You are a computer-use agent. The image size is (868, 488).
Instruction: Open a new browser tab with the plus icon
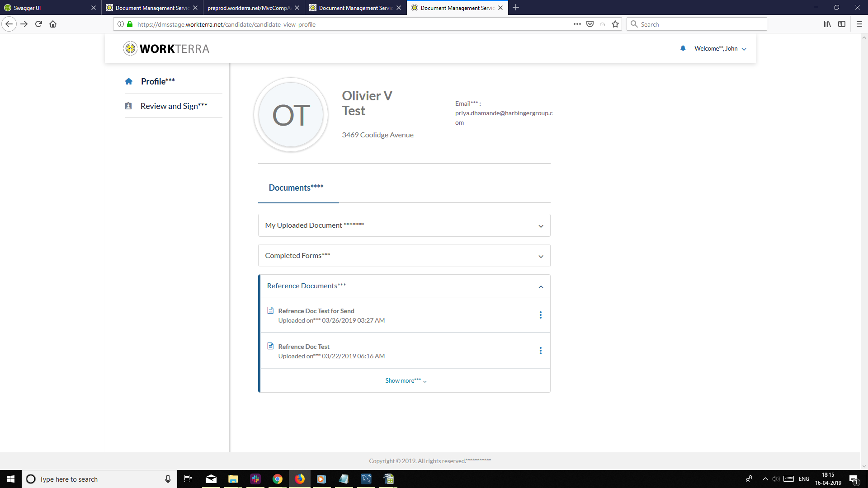coord(516,7)
